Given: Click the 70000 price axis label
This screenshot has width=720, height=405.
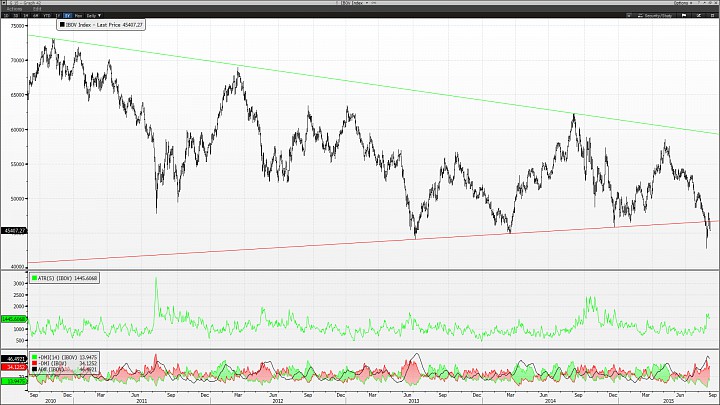Looking at the screenshot, I should pos(17,60).
